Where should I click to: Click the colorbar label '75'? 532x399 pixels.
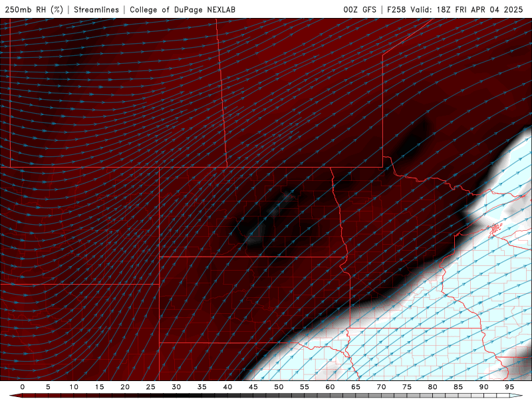(x=407, y=387)
